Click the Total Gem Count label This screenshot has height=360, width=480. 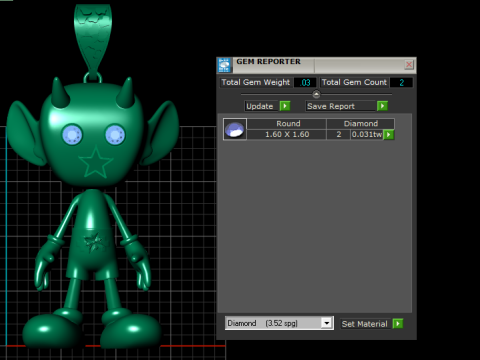354,82
